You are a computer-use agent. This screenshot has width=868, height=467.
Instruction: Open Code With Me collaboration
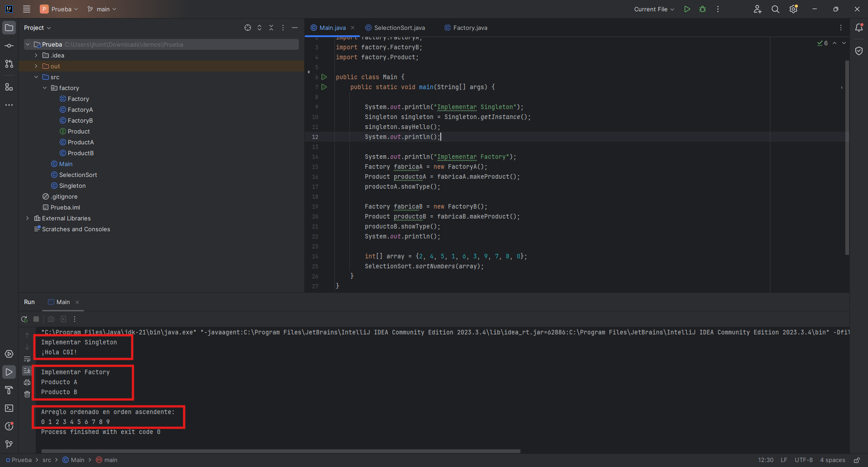[x=757, y=9]
